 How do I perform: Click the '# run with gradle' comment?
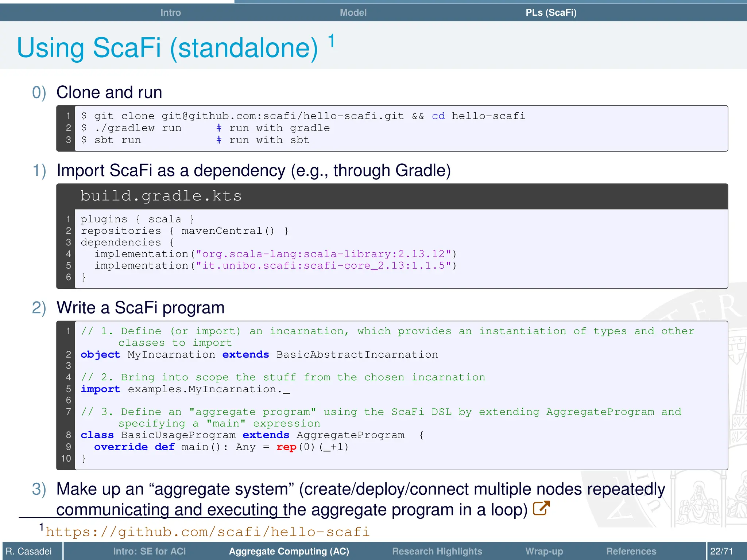click(273, 128)
